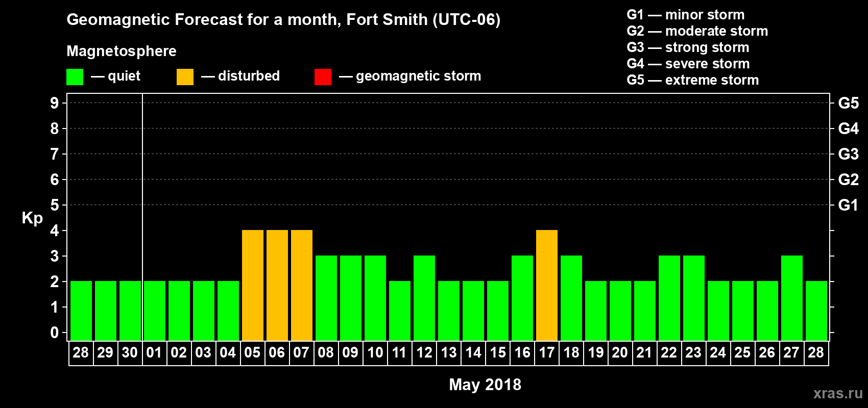Click the G5 label on the right axis

click(x=849, y=103)
